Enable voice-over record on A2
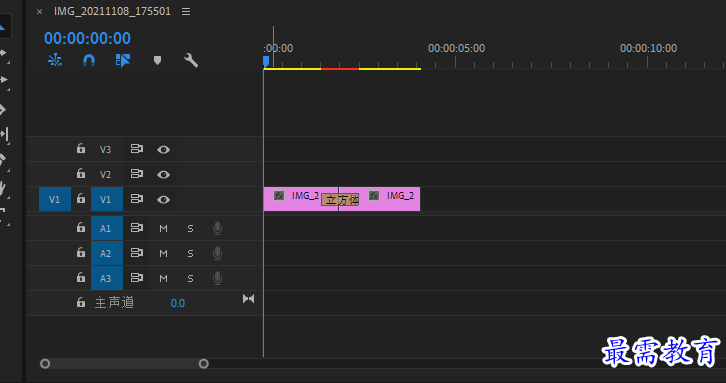This screenshot has width=726, height=383. point(217,253)
